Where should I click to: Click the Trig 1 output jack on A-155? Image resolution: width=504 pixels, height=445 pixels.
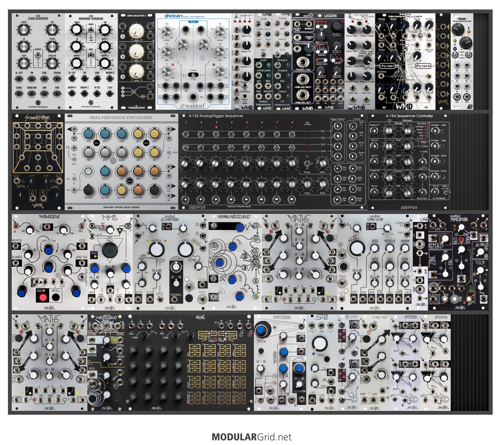click(338, 126)
